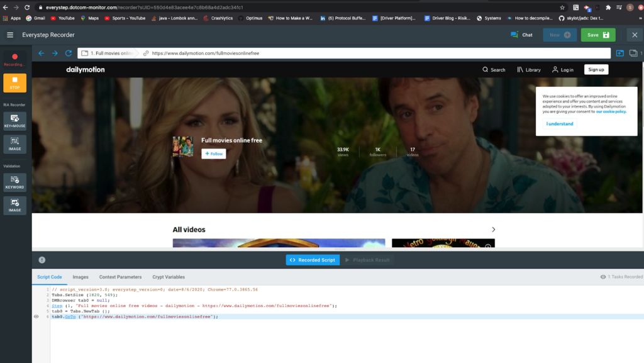Open the Everystep Recorder hamburger menu
This screenshot has width=644, height=363.
[x=10, y=35]
